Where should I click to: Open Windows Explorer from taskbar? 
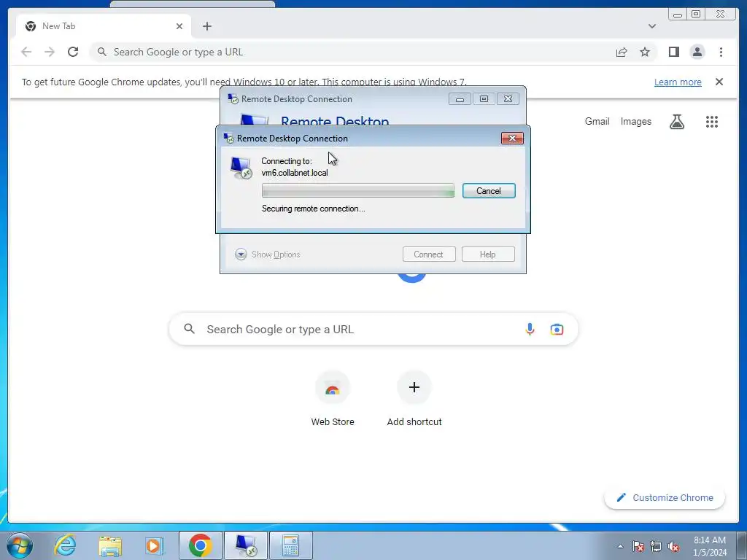110,545
